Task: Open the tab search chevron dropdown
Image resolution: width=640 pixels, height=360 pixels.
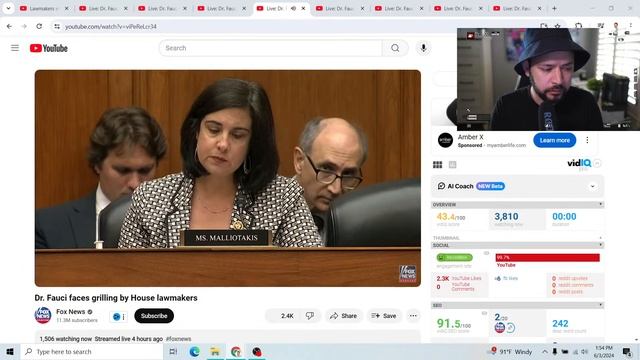Action: (x=8, y=8)
